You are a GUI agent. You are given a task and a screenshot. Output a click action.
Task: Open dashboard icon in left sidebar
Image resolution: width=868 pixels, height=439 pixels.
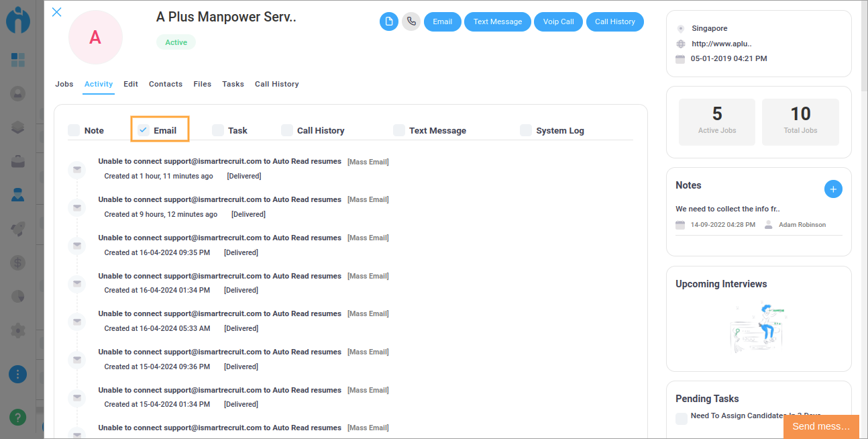[x=18, y=60]
